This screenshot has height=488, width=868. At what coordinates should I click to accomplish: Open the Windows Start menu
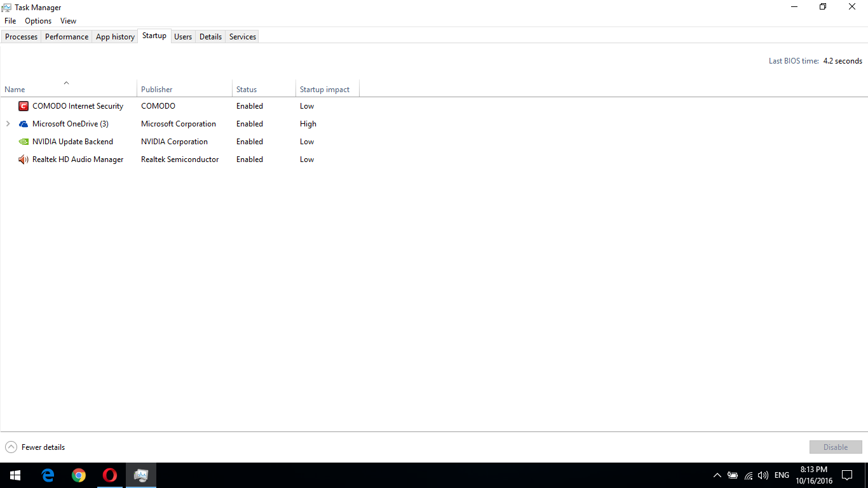[15, 475]
